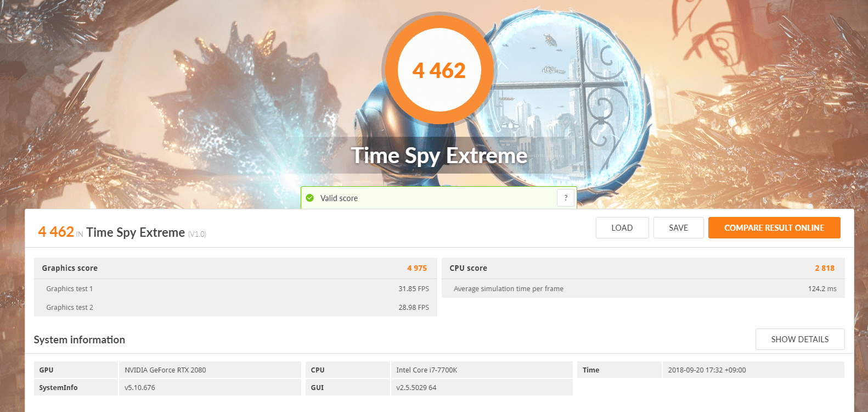Select NVIDIA GeForce RTX 2080 text
868x412 pixels.
tap(165, 370)
